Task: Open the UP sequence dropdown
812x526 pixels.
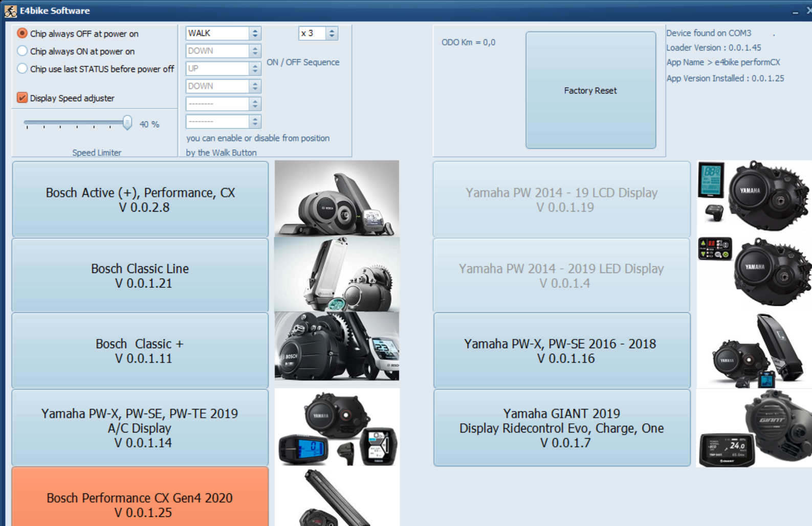Action: (255, 68)
